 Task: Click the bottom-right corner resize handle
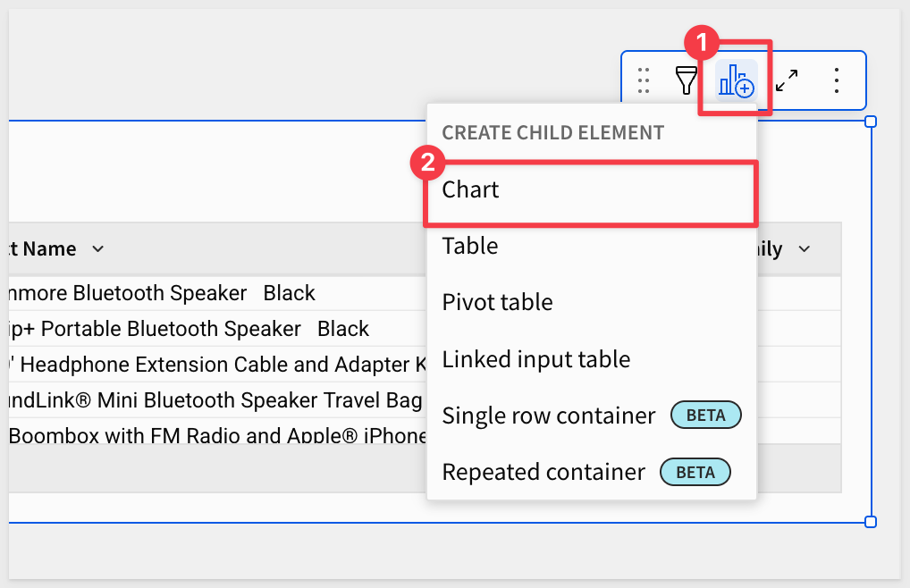871,522
